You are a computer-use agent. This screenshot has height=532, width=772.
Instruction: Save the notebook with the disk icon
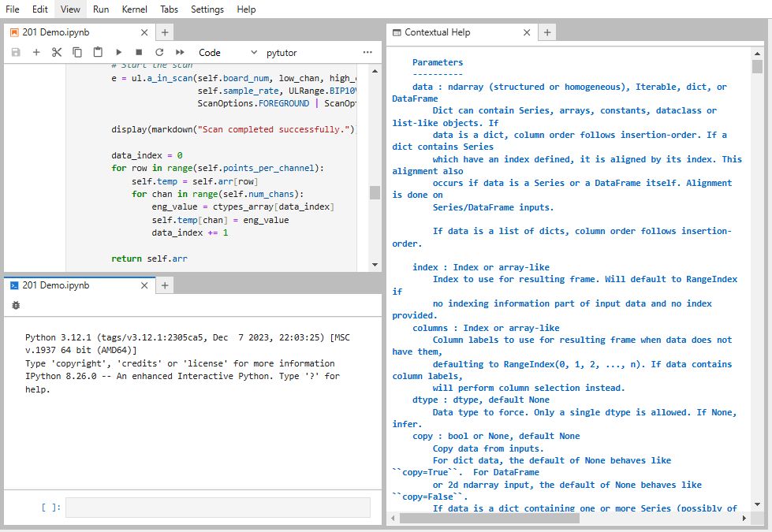click(16, 52)
